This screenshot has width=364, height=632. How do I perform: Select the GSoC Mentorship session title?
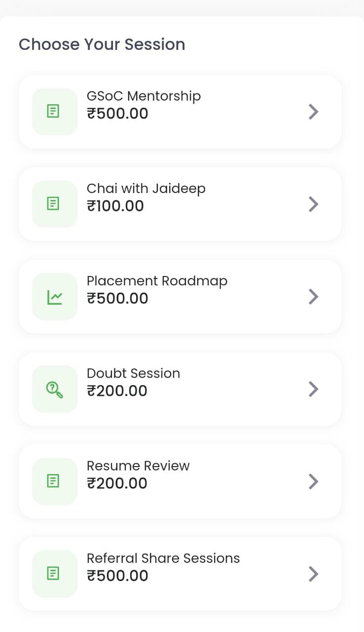[x=144, y=96]
